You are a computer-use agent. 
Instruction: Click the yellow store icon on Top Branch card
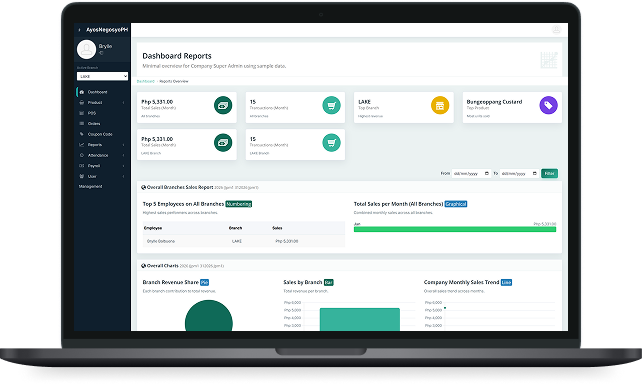click(440, 105)
